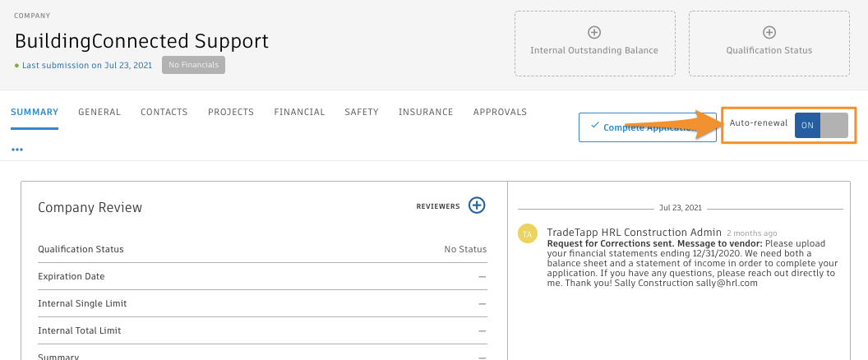The width and height of the screenshot is (868, 360).
Task: Click the Complete Application button
Action: [636, 127]
